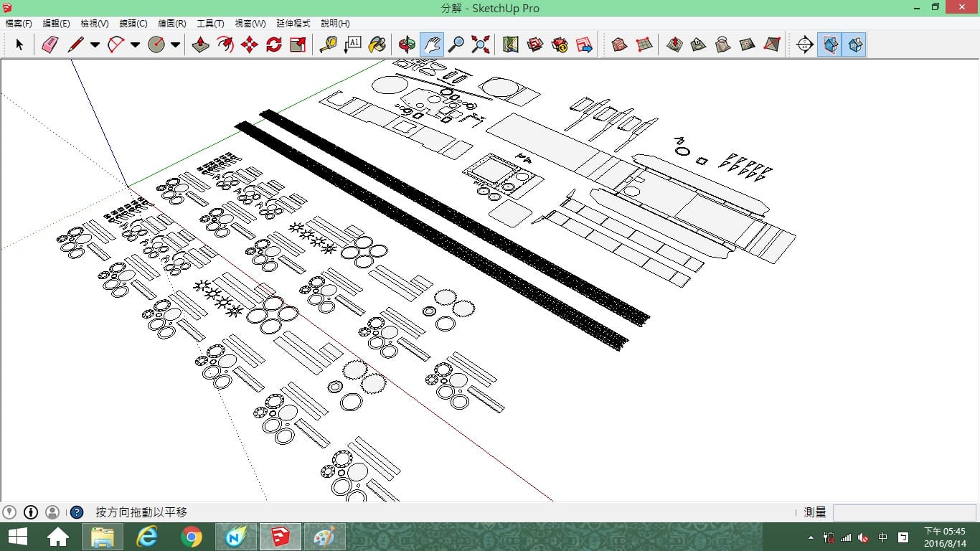This screenshot has width=980, height=551.
Task: Open the 延伸程式 menu
Action: 293,24
